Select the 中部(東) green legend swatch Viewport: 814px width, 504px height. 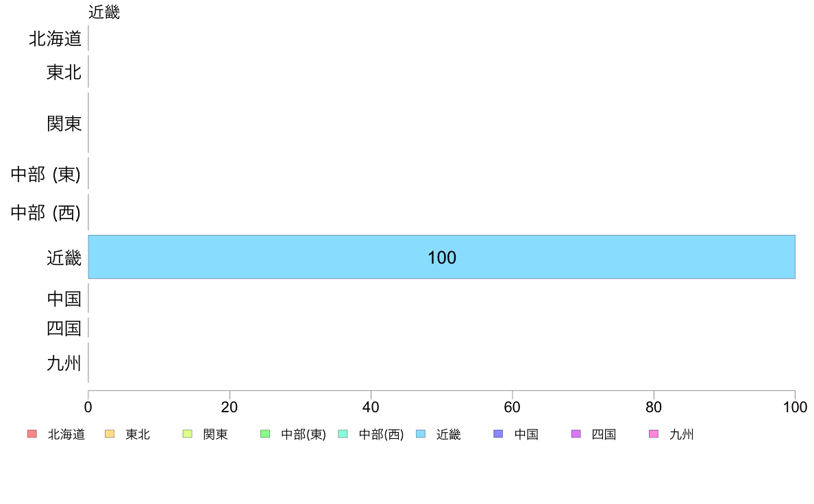pyautogui.click(x=265, y=434)
